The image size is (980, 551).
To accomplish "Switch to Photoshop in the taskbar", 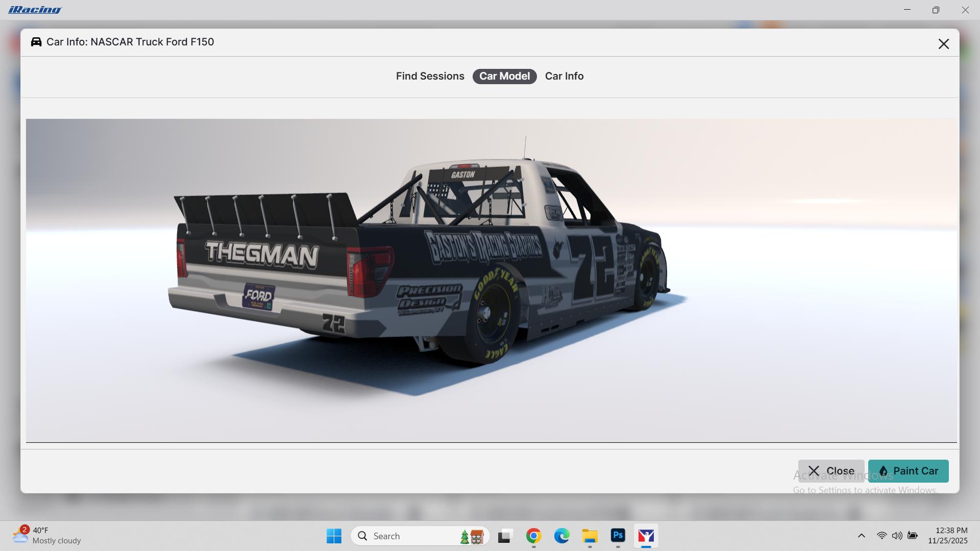I will pyautogui.click(x=618, y=536).
